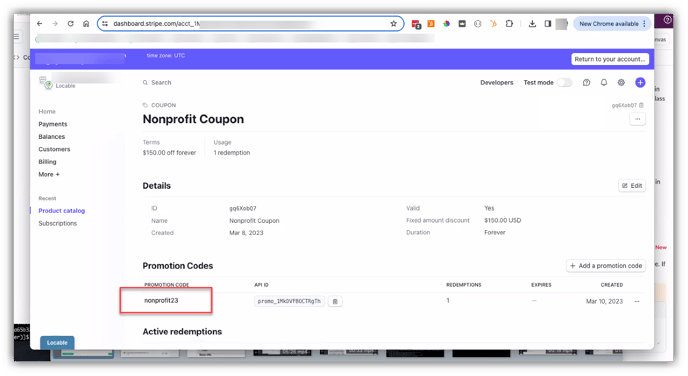The image size is (688, 376).
Task: Expand More + in sidebar
Action: pos(49,174)
